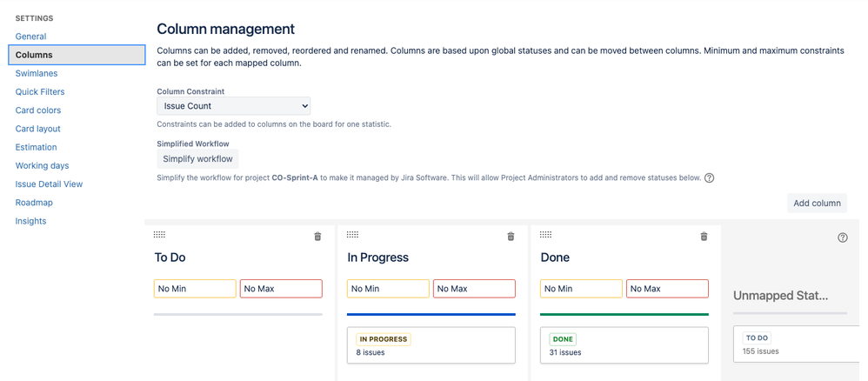Click the help icon beside Simplify workflow description

point(709,178)
